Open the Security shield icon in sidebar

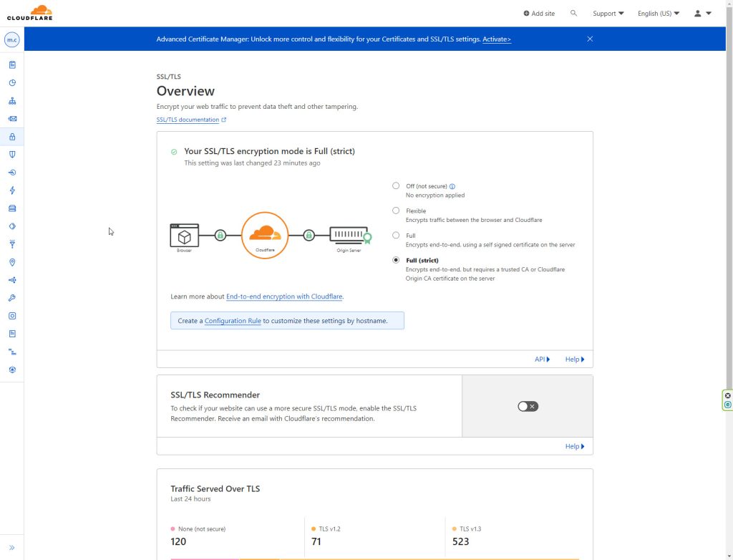[x=12, y=155]
